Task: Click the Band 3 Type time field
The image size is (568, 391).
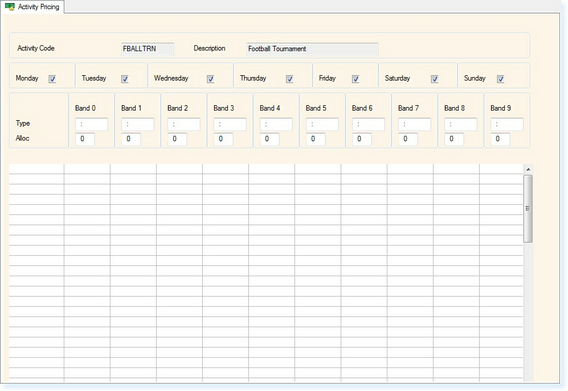Action: [230, 124]
